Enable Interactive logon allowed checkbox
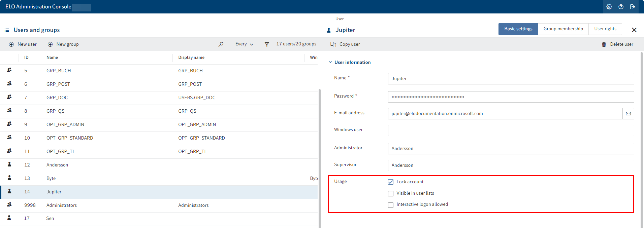The height and width of the screenshot is (228, 644). (x=391, y=205)
